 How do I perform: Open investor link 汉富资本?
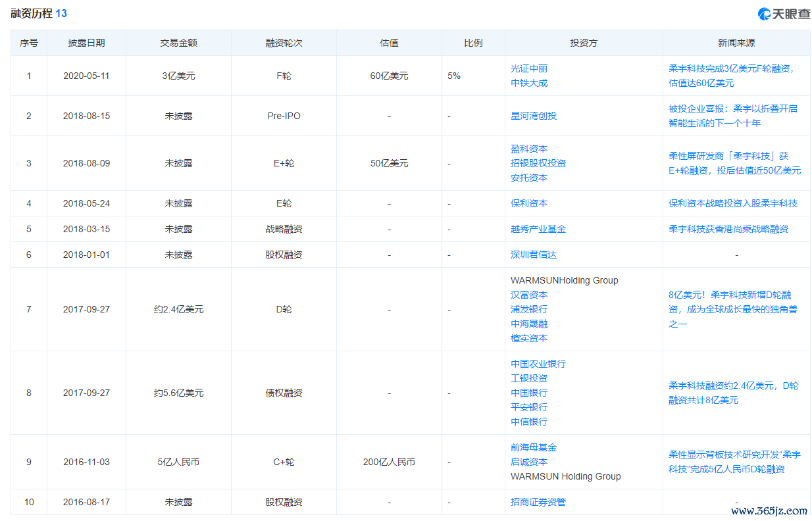tap(529, 295)
